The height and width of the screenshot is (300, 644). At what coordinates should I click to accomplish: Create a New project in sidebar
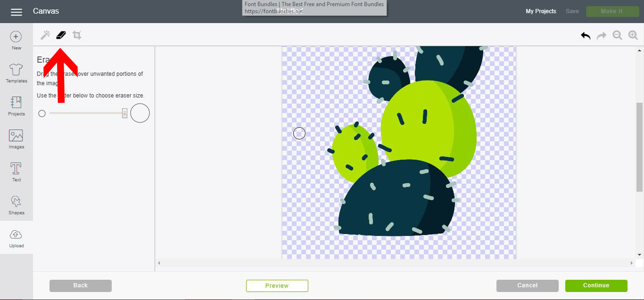click(17, 41)
